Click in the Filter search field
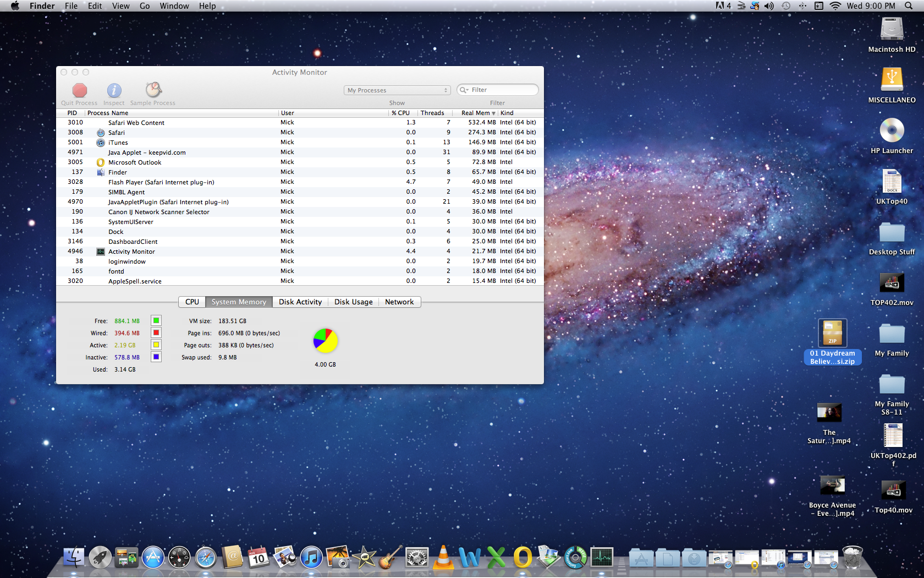Screen dimensions: 924x578 tap(502, 90)
